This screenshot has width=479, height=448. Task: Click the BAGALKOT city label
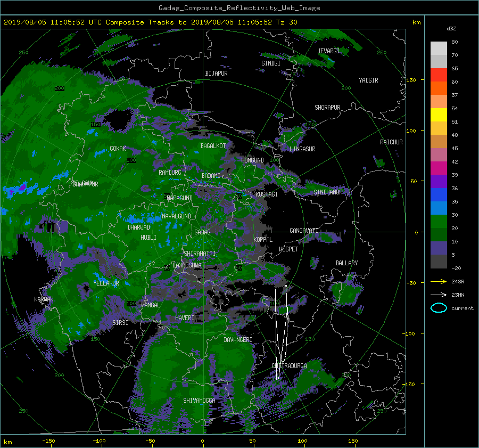[x=213, y=146]
